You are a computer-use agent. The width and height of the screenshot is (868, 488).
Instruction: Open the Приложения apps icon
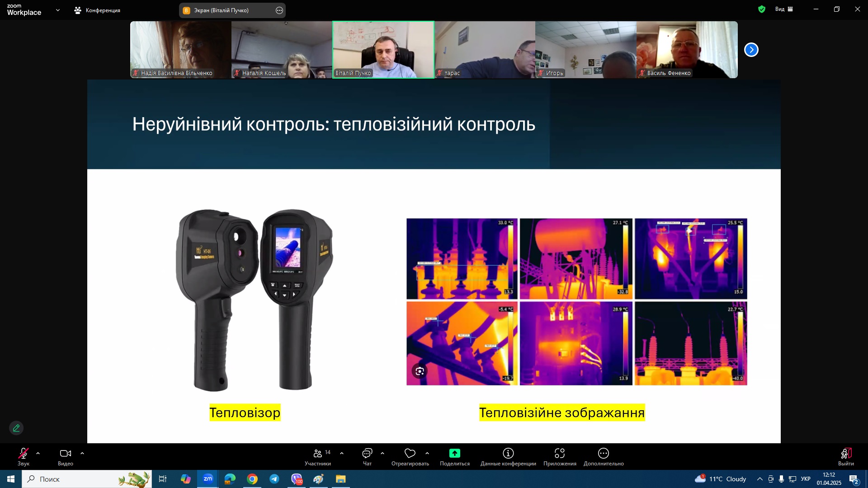click(x=560, y=454)
